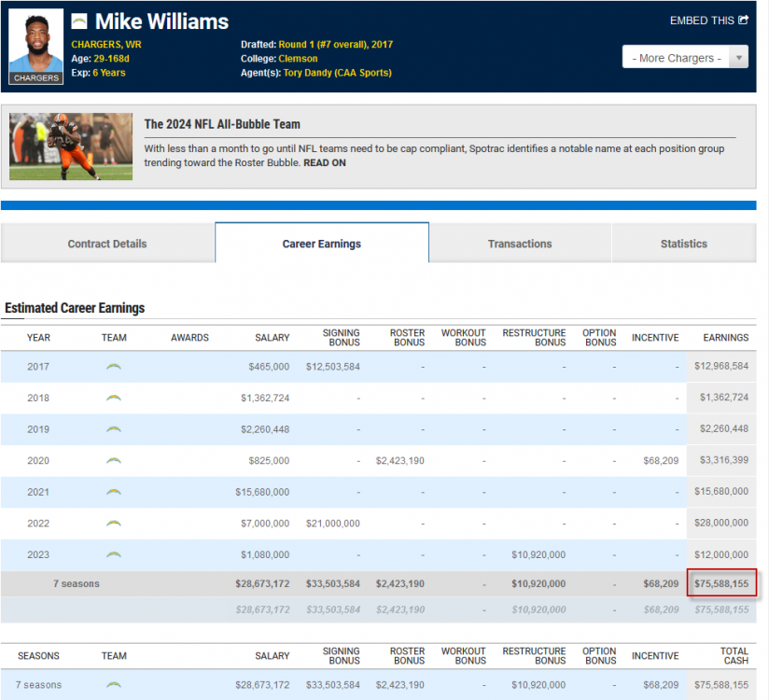Click the More Chargers dropdown arrow

pyautogui.click(x=738, y=58)
